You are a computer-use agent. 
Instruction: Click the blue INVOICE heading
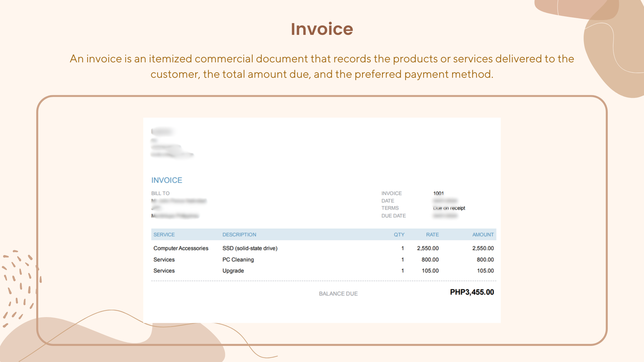(167, 180)
